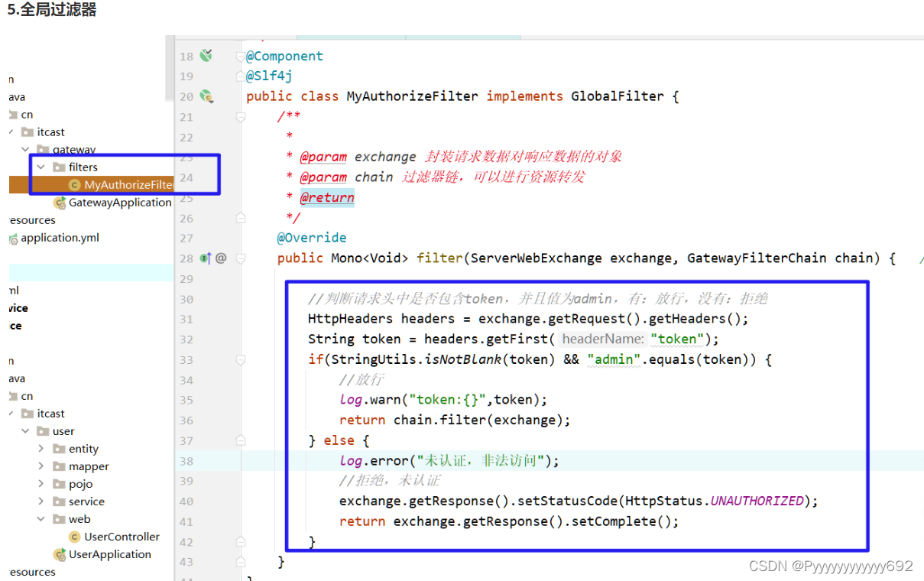Collapse the filters tree node

[x=41, y=167]
